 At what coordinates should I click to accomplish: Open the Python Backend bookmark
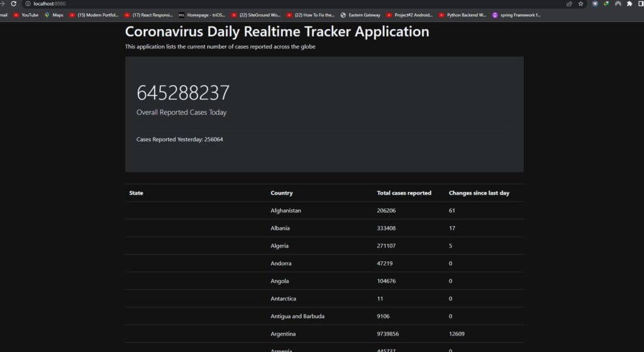(x=462, y=15)
